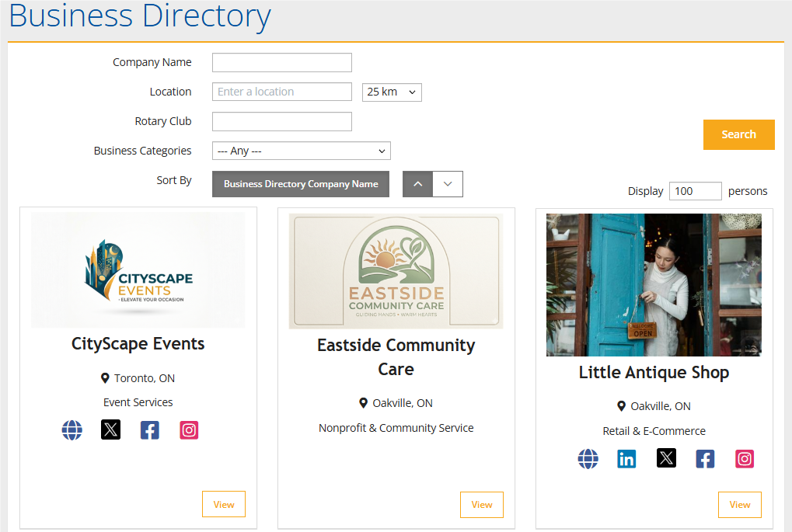Viewport: 792px width, 532px height.
Task: Open Little Antique Shop website globe icon
Action: (588, 459)
